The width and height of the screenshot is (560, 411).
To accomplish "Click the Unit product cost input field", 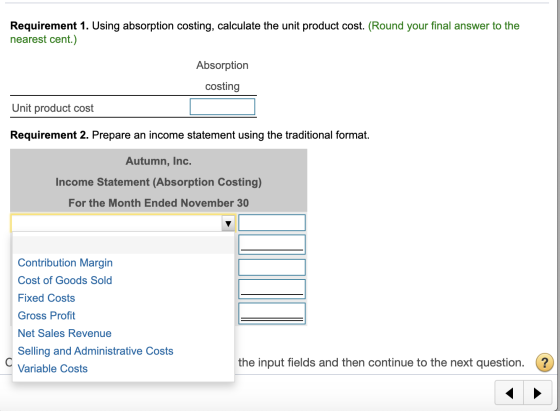I will click(222, 107).
